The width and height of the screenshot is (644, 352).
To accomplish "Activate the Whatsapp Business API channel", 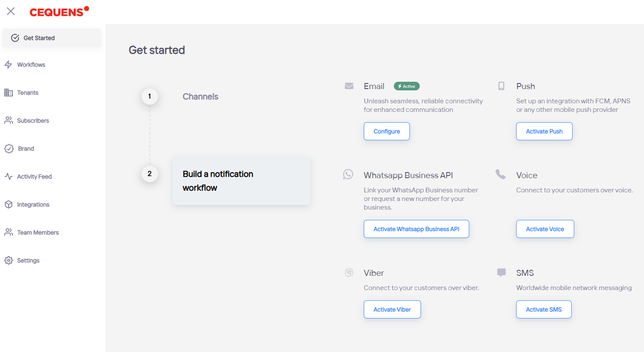I will point(416,229).
